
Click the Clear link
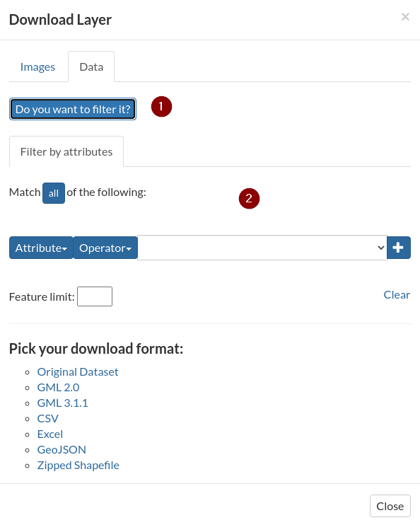tap(397, 294)
